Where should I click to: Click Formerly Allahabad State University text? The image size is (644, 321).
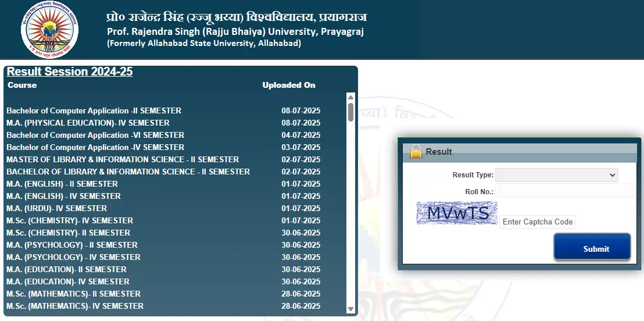coord(203,43)
